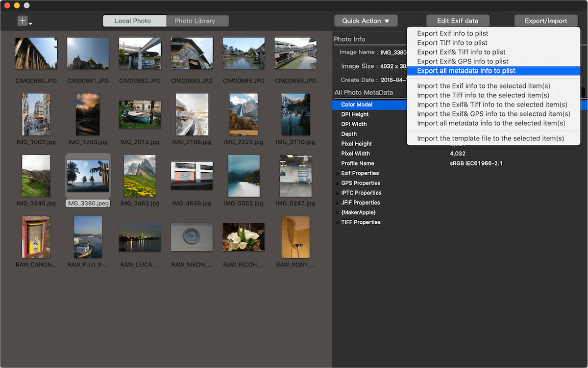Image resolution: width=588 pixels, height=368 pixels.
Task: Choose Import the Exif& Tiff info to selected item(s)
Action: pyautogui.click(x=493, y=105)
